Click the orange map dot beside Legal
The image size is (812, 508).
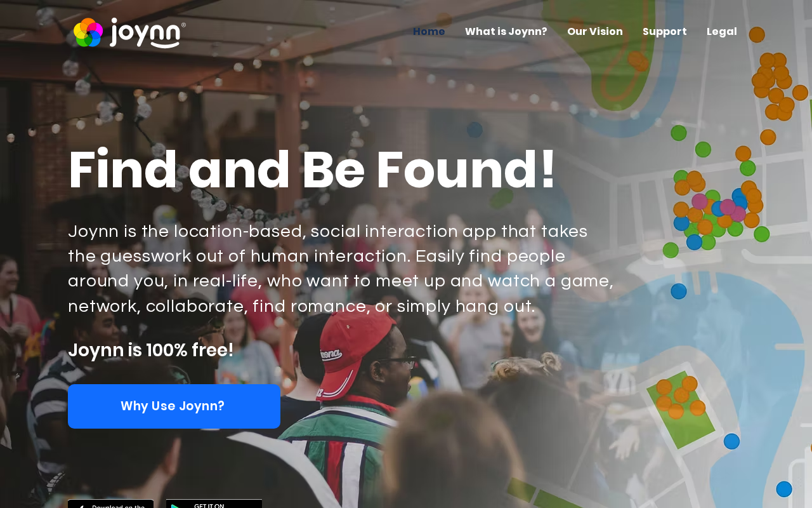coord(757,34)
